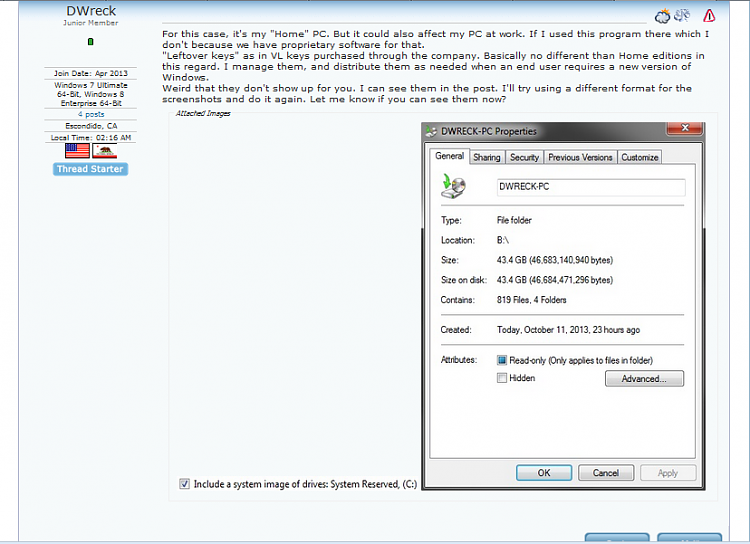
Task: Click the B:\ location value
Action: click(503, 240)
